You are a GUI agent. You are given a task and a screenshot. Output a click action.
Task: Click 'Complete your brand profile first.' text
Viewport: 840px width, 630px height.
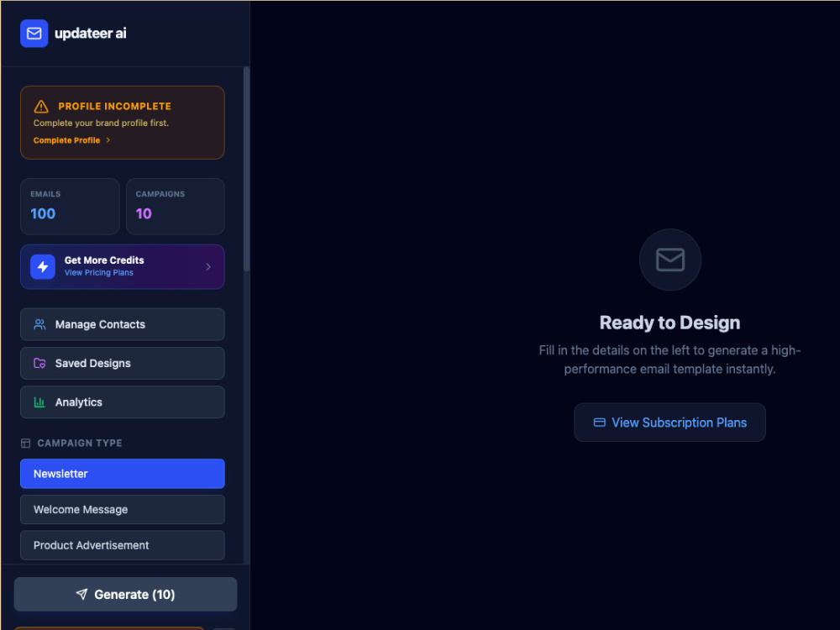pyautogui.click(x=102, y=123)
